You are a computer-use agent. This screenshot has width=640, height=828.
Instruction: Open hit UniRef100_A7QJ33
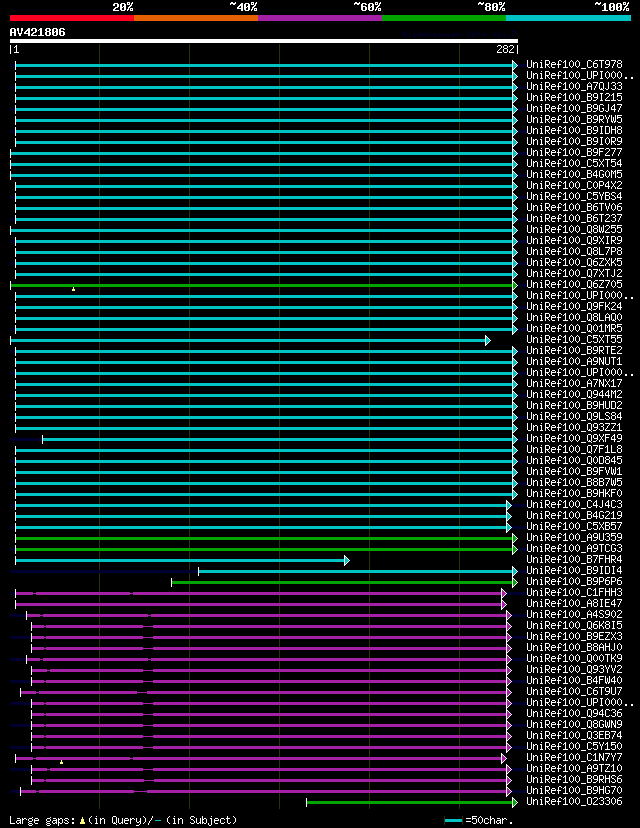click(574, 87)
